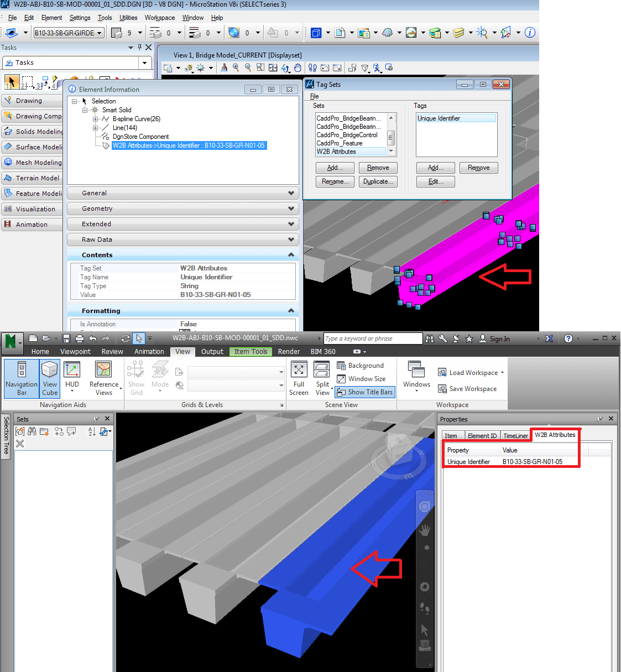621x672 pixels.
Task: Click Save Selection Set icon in Sets panel
Action: pos(19,431)
